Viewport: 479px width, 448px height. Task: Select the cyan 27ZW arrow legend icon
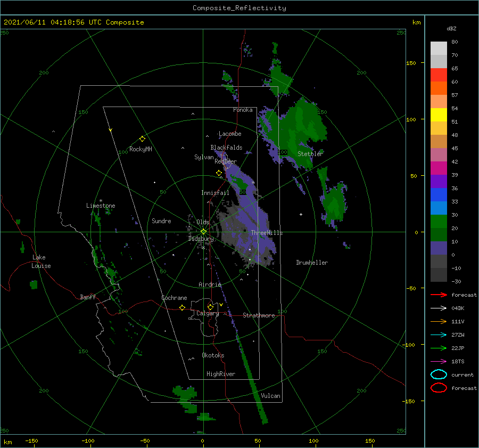tap(439, 335)
